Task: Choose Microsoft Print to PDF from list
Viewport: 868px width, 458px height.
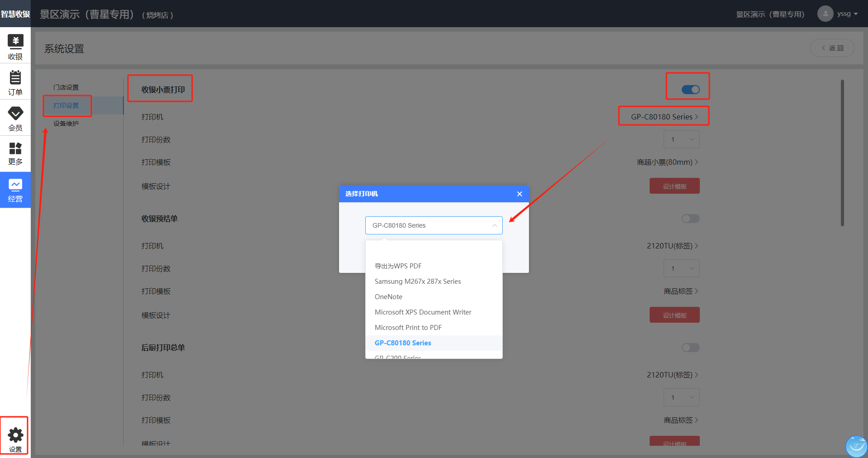Action: click(x=408, y=328)
